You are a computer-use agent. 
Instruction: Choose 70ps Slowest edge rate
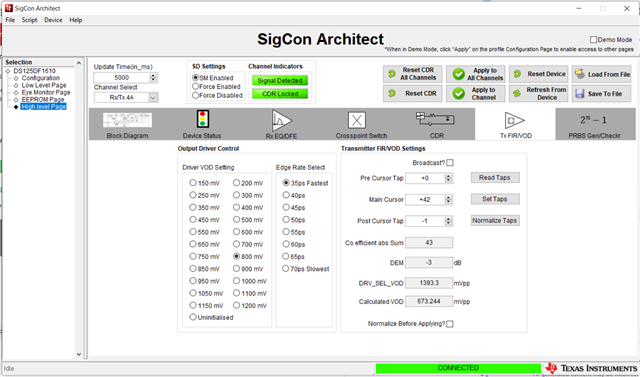point(286,268)
